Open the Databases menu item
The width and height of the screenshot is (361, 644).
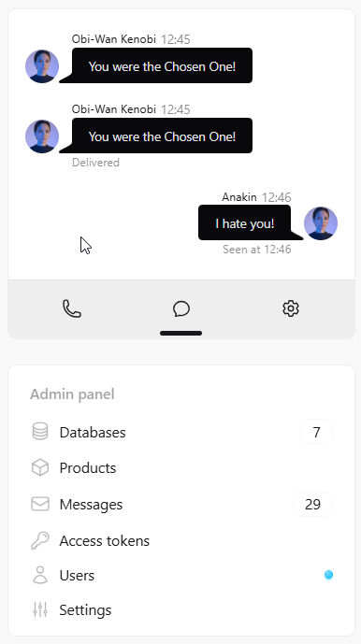coord(181,432)
